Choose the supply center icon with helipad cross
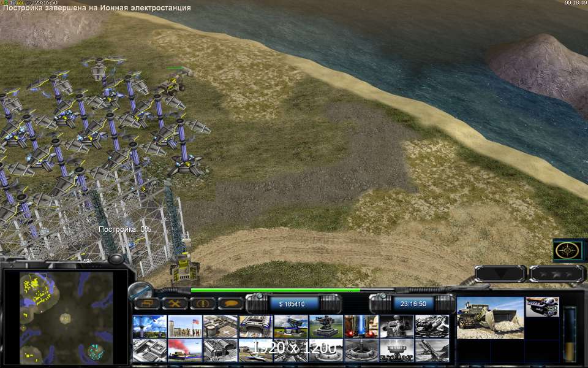 [x=220, y=326]
